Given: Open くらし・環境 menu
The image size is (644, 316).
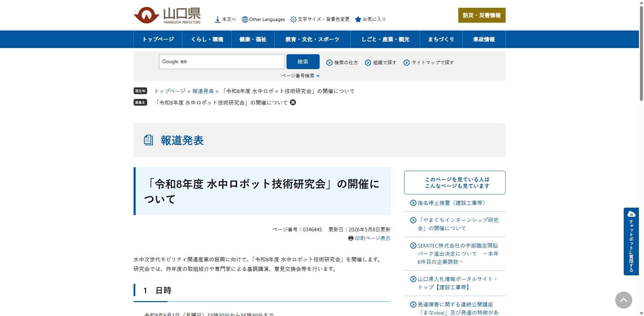Looking at the screenshot, I should pos(207,39).
